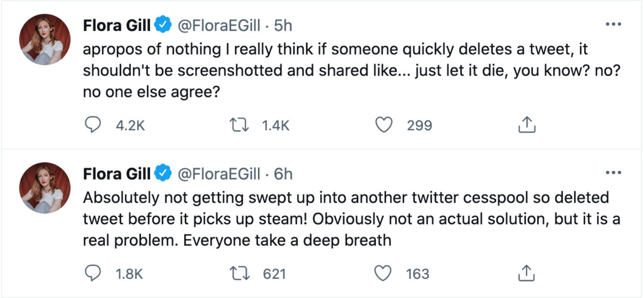Screen dimensions: 644x298
Task: Reply to the 'apropos of nothing' tweet
Action: [x=92, y=125]
